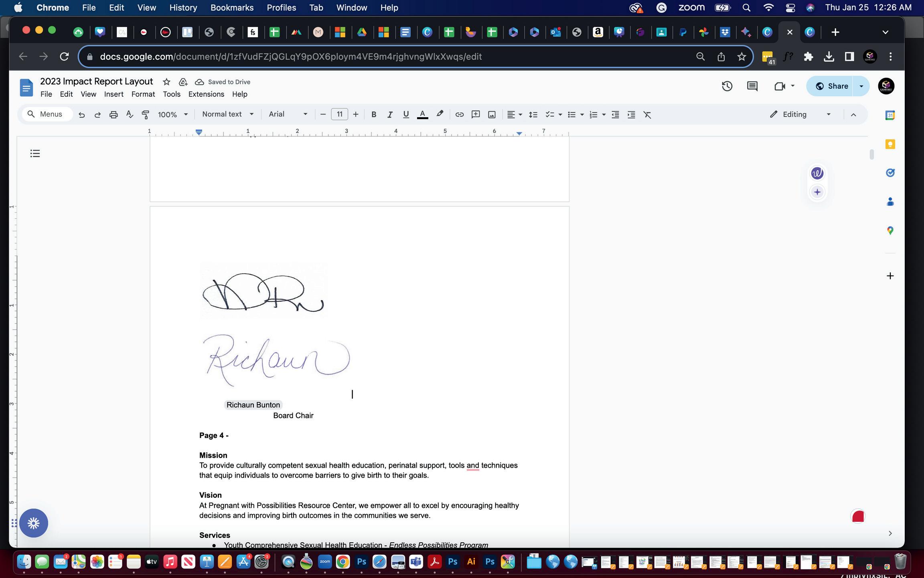924x578 pixels.
Task: Click the insert image icon
Action: pos(492,114)
